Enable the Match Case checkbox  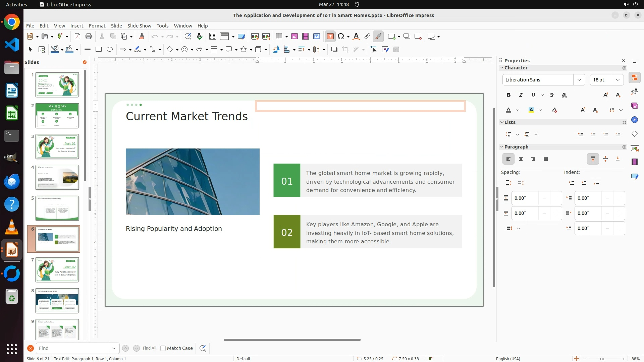(x=163, y=348)
